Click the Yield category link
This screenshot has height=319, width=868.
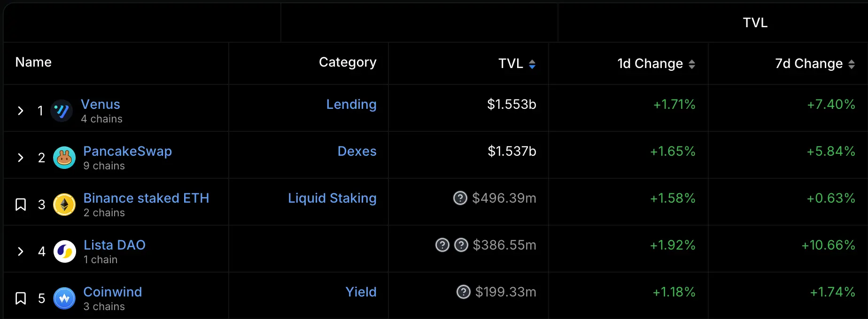click(361, 292)
